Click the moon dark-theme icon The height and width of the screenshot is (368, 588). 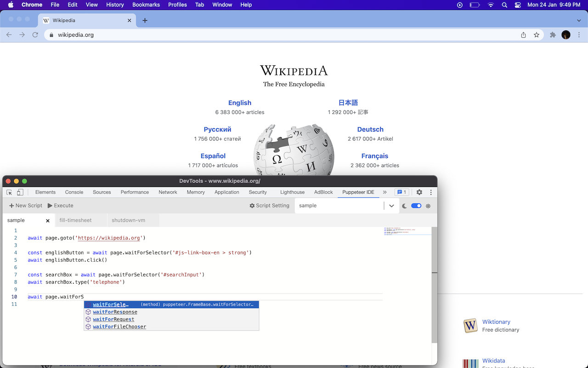(x=405, y=206)
